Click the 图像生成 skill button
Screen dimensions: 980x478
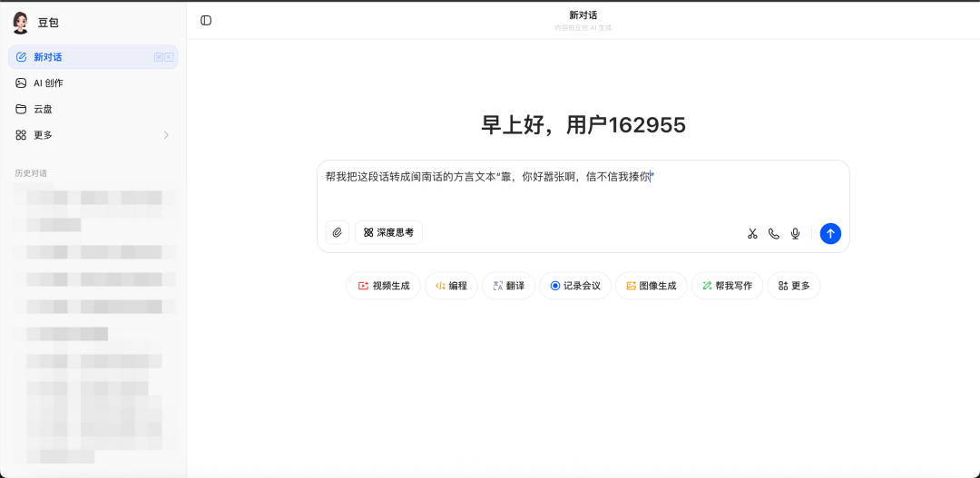pos(652,286)
